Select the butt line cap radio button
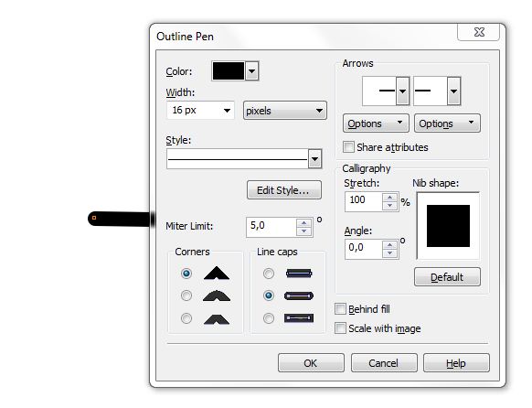Viewport: 532px width, 408px height. click(269, 274)
